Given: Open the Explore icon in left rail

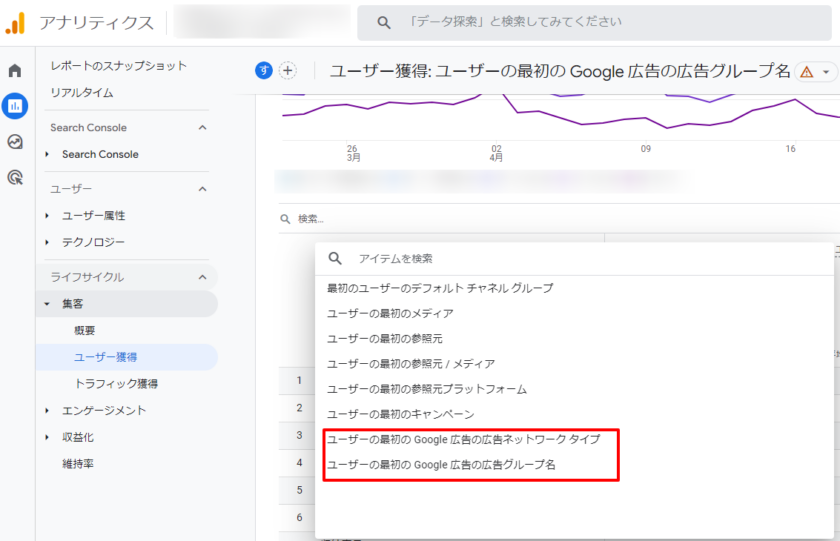Looking at the screenshot, I should pos(15,141).
